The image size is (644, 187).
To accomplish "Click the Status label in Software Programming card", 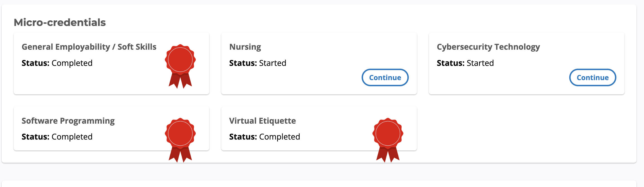I will click(35, 137).
